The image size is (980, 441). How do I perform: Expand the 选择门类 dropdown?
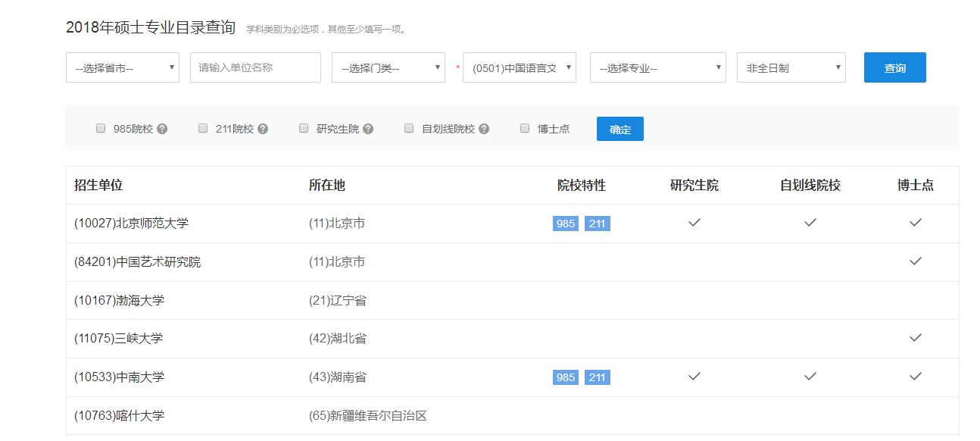tap(388, 67)
